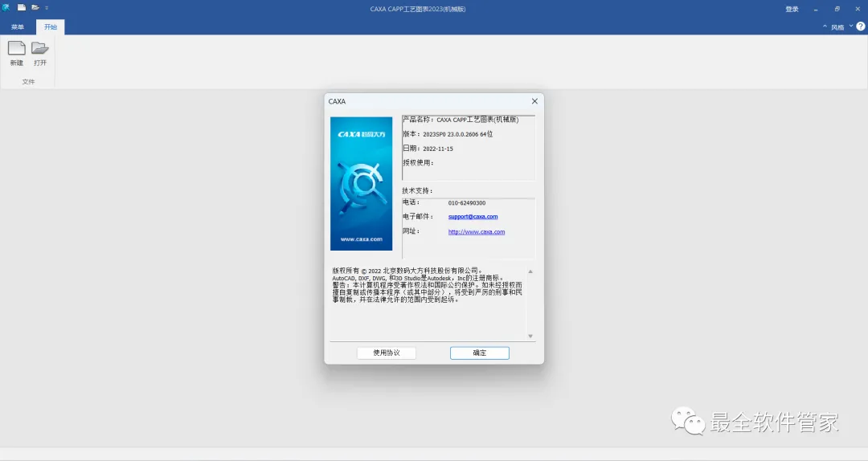868x461 pixels.
Task: Click the product name CAXA CAPP工艺图表(机械版)
Action: [x=477, y=120]
